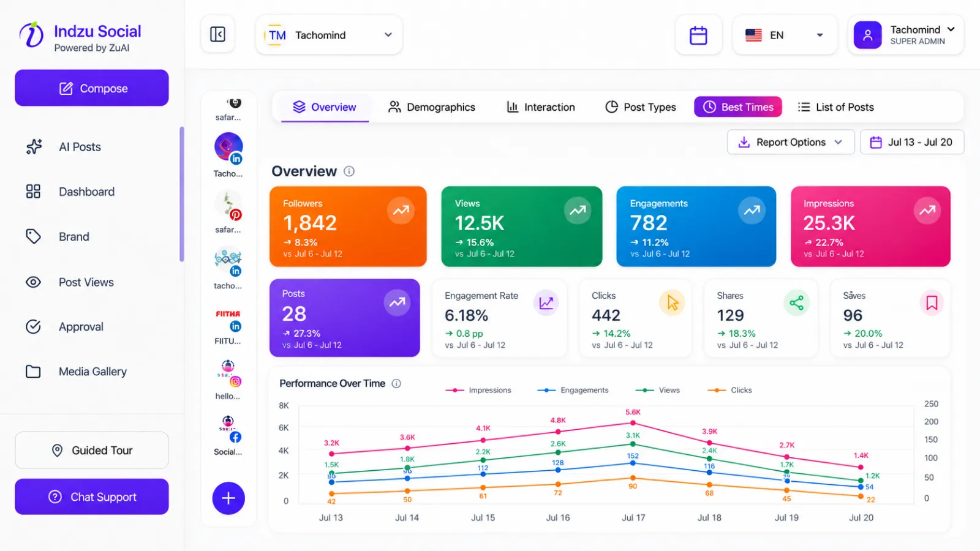Screen dimensions: 980x551
Task: Click the Impressions card trend arrow icon
Action: 927,211
